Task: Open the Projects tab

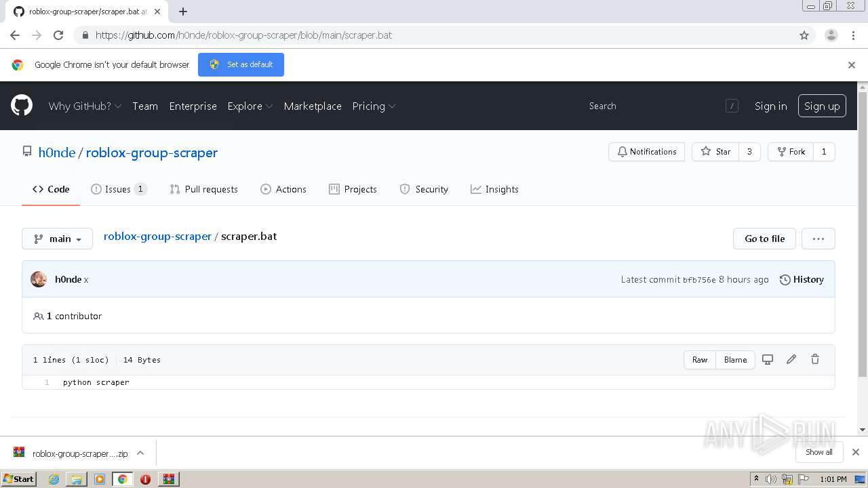Action: [353, 189]
